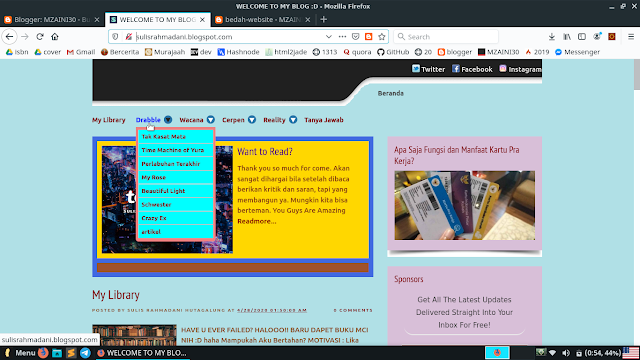Open Tanya Jawab navigation link
Viewport: 640px width, 360px height.
(x=324, y=120)
